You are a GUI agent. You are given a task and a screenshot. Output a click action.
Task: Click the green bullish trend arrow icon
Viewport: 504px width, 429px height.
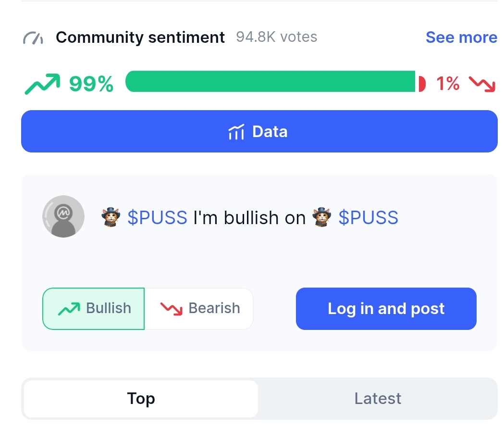tap(42, 84)
